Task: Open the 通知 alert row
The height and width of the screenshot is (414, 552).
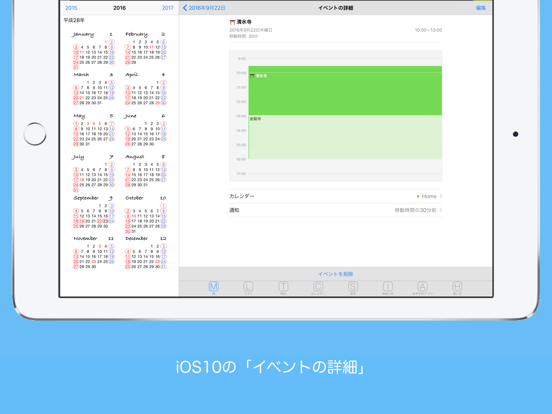Action: point(335,210)
